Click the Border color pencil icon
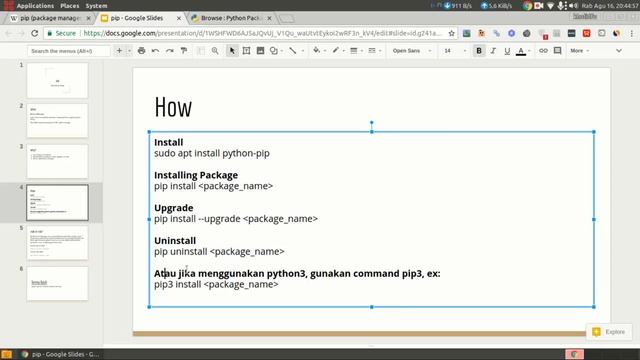Image resolution: width=640 pixels, height=360 pixels. pos(336,51)
